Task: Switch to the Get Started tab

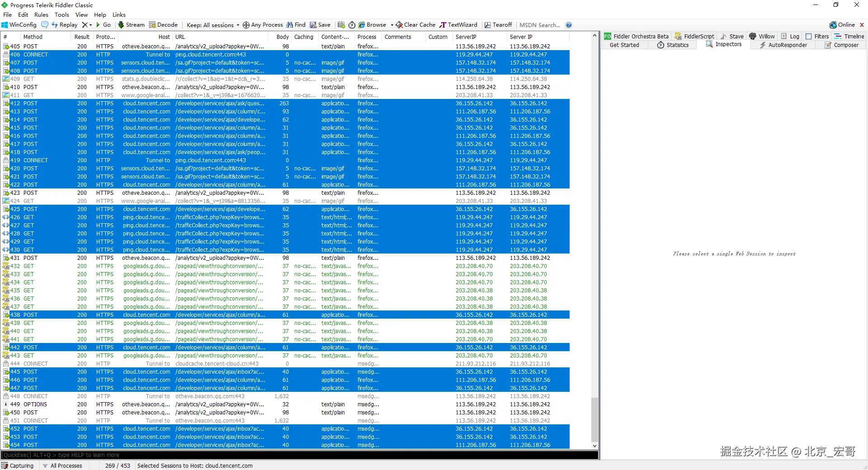Action: pos(624,45)
